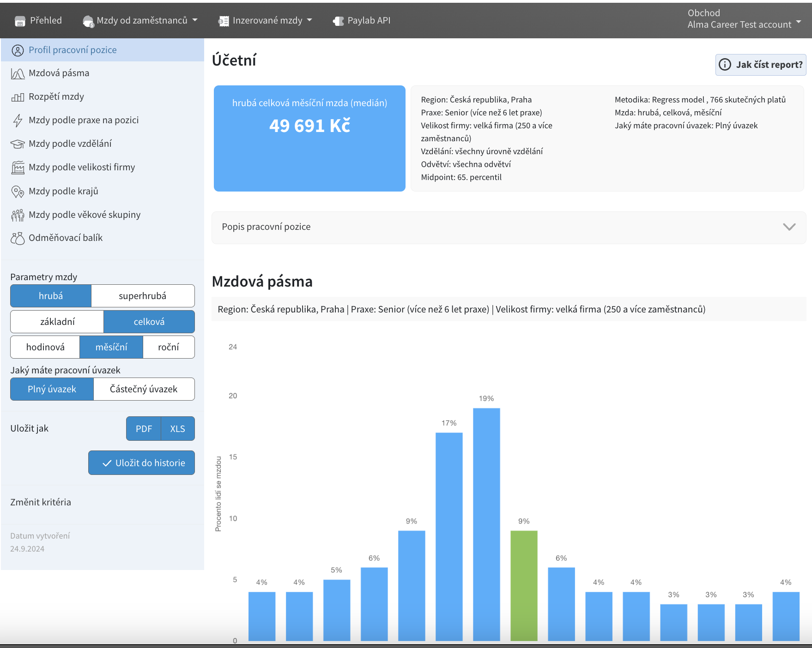Click the Midpoint: 65. percentil text
Screen dimensions: 812x648
point(461,178)
